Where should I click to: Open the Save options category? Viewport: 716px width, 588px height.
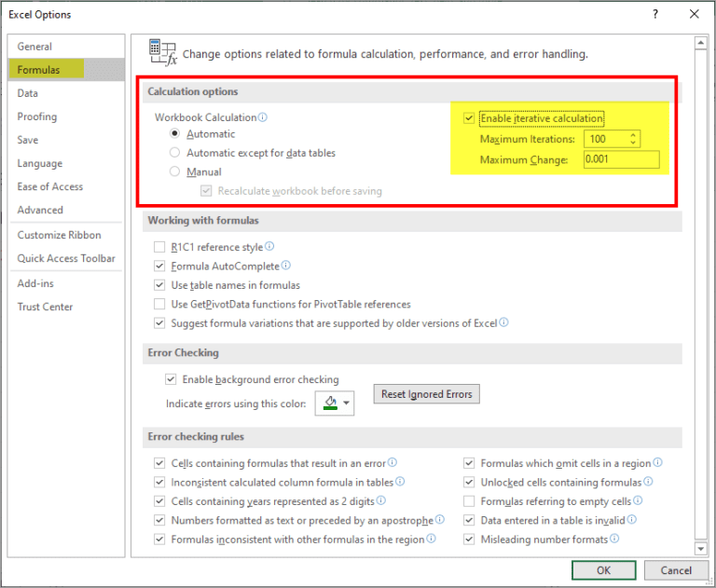pos(66,140)
